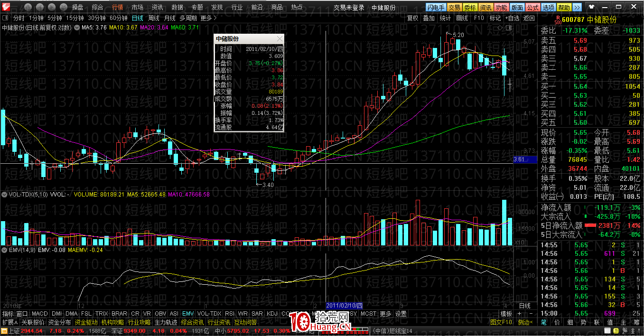Open the 交易 trading button
Viewport: 644px width, 336px height.
click(454, 8)
